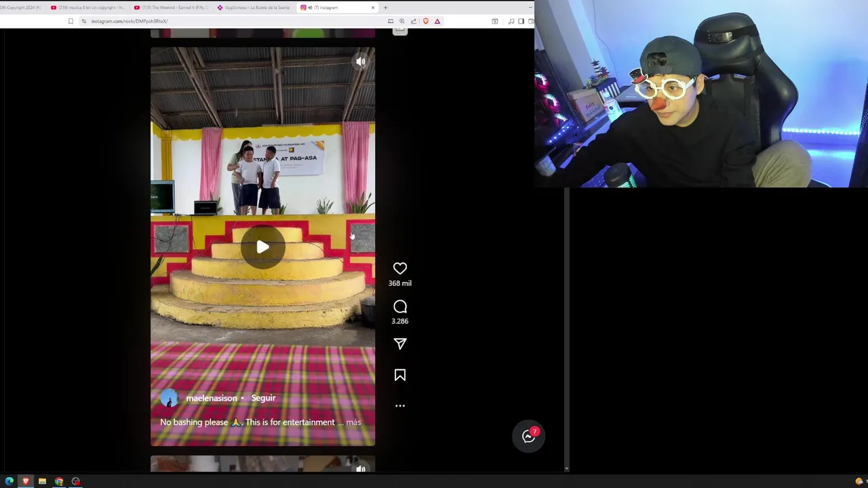The image size is (868, 488).
Task: Switch to the 'Copyright 2024' browser tab
Action: point(22,7)
